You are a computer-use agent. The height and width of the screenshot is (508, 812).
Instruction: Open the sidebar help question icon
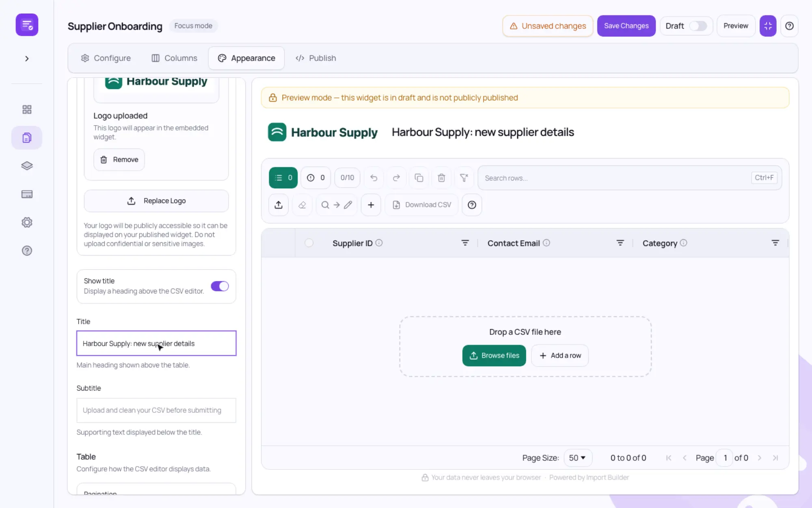pos(27,251)
